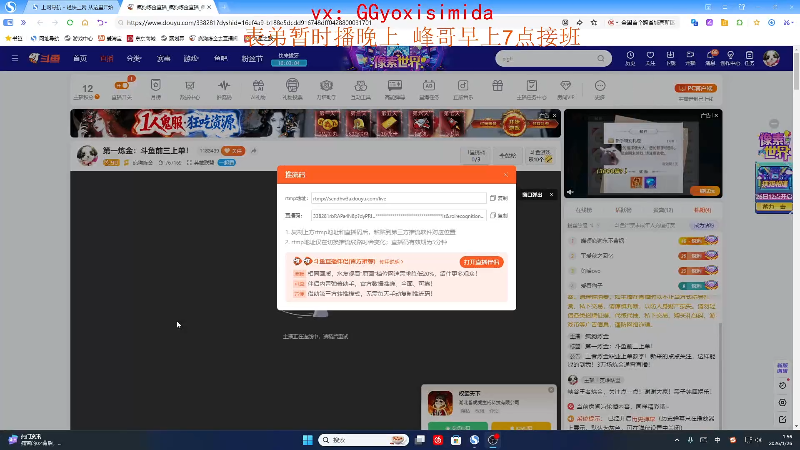Open the user avatar menu
The image size is (800, 450).
tap(771, 58)
